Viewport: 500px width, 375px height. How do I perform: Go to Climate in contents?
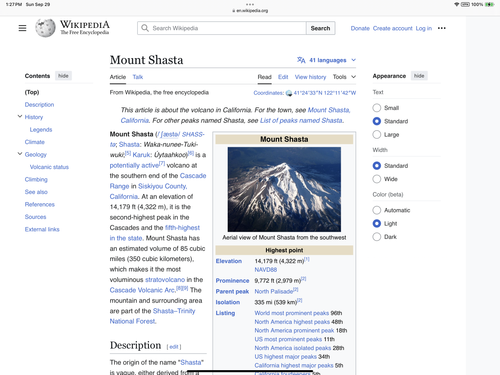point(35,142)
